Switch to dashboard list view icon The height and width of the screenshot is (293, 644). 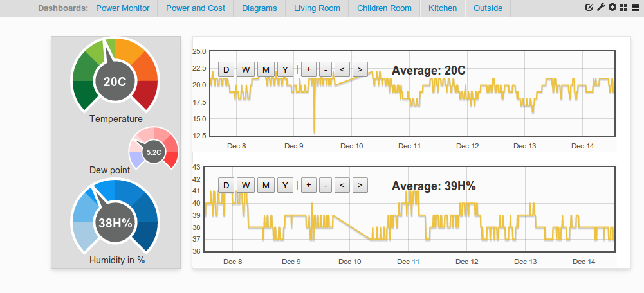[x=635, y=7]
